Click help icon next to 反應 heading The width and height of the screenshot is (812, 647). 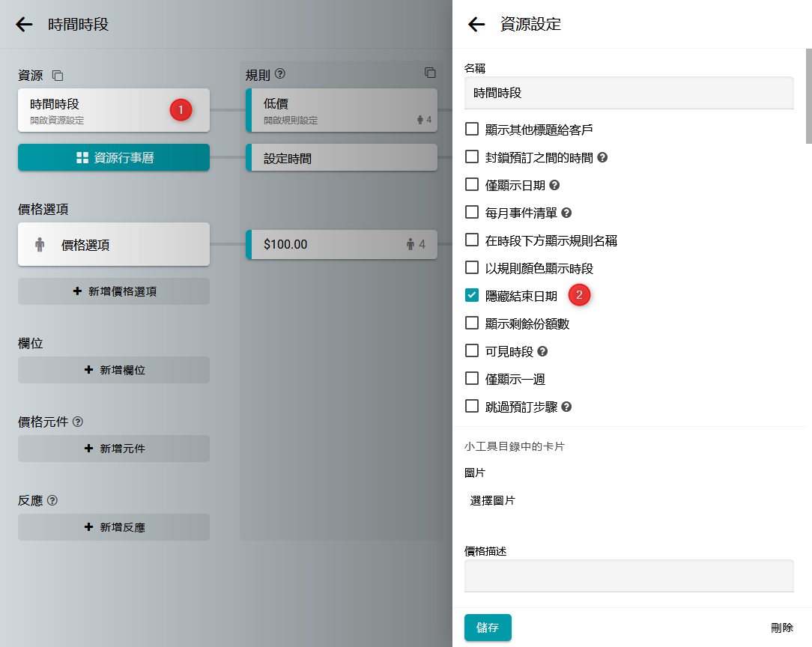52,500
